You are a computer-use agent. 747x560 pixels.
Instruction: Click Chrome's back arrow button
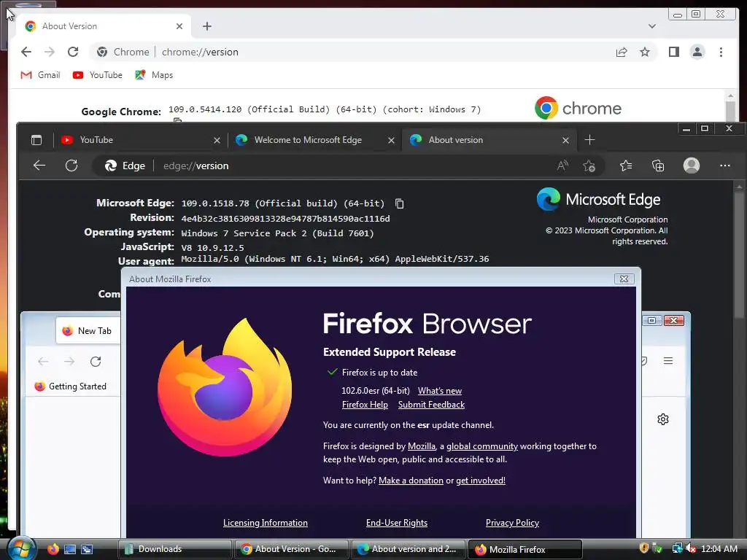(x=26, y=52)
